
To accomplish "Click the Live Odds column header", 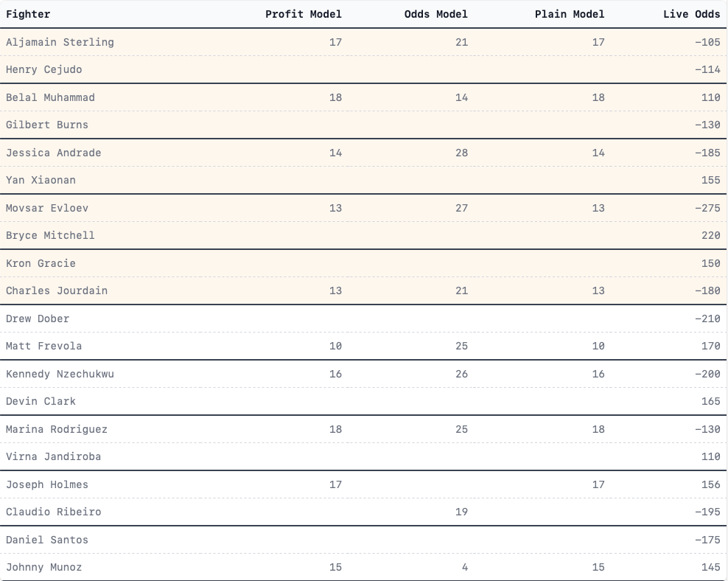I will point(691,15).
